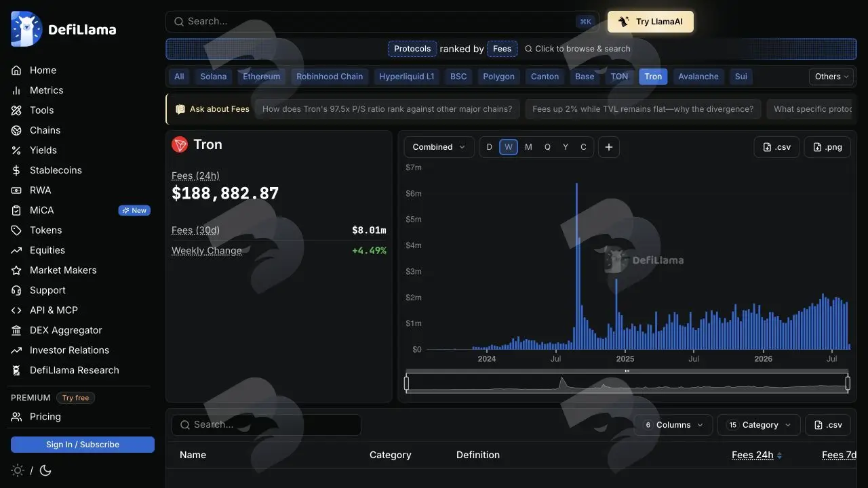
Task: Select the Ethereum chain tab
Action: [x=262, y=77]
